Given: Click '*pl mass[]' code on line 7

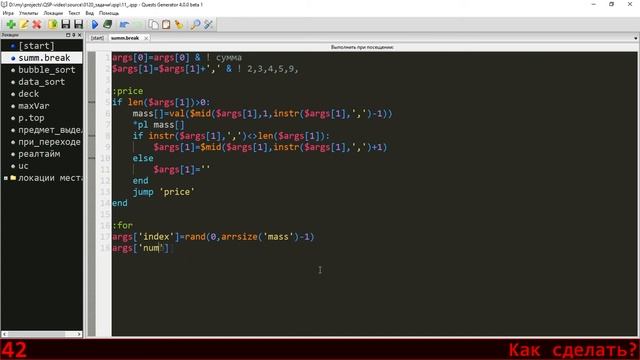Looking at the screenshot, I should click(158, 124).
